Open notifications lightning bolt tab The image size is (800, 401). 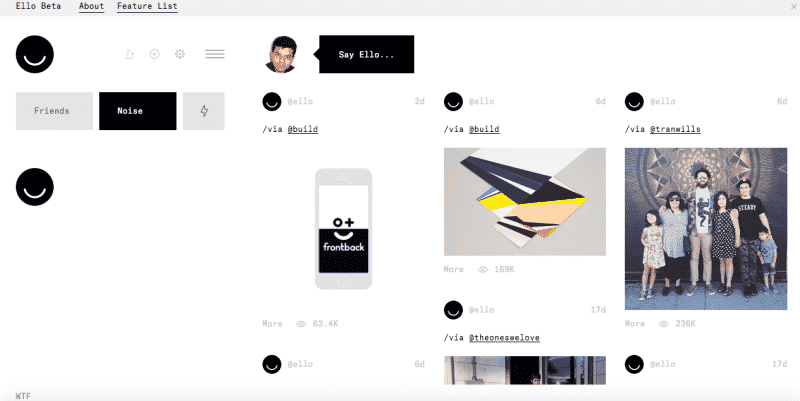pyautogui.click(x=204, y=111)
